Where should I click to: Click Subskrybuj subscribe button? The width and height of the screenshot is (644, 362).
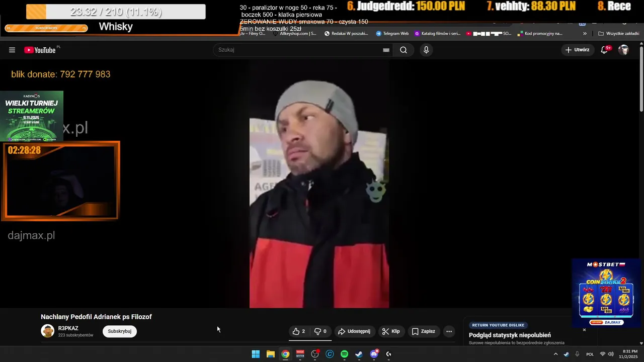120,331
